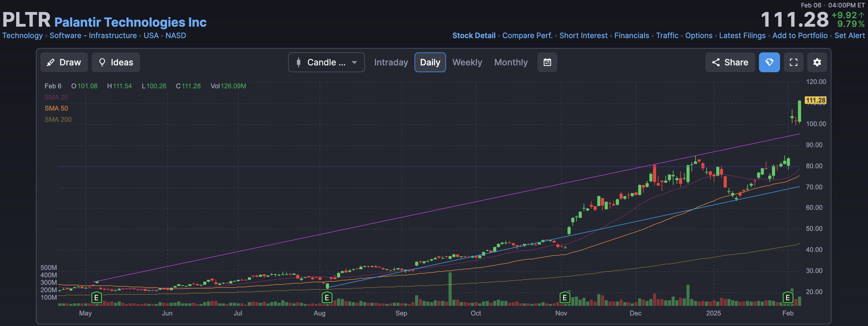Screen dimensions: 868x326
Task: Click the share icon beside Share label
Action: pyautogui.click(x=716, y=62)
